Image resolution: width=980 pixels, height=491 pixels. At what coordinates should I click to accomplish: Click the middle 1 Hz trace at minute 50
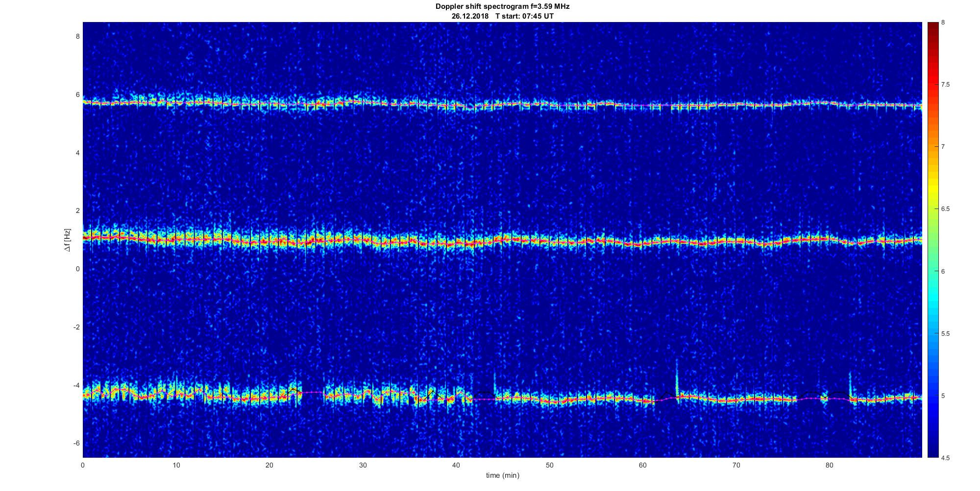click(549, 242)
